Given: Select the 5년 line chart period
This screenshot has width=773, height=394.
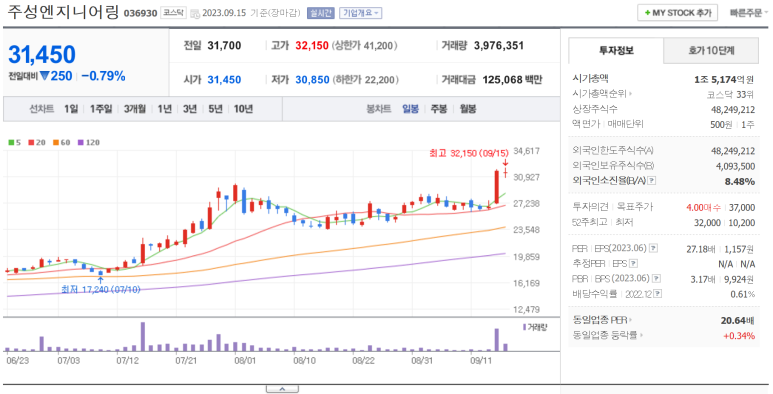Looking at the screenshot, I should coord(215,109).
